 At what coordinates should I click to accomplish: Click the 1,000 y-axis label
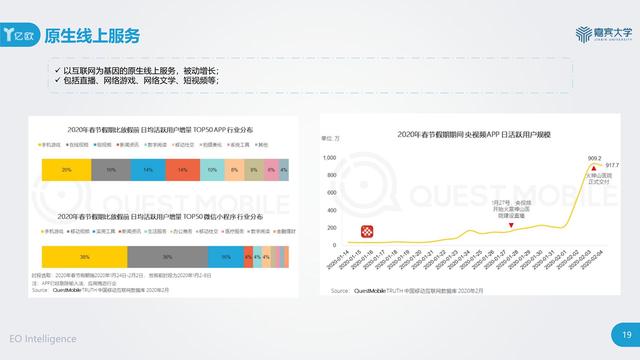[x=329, y=158]
